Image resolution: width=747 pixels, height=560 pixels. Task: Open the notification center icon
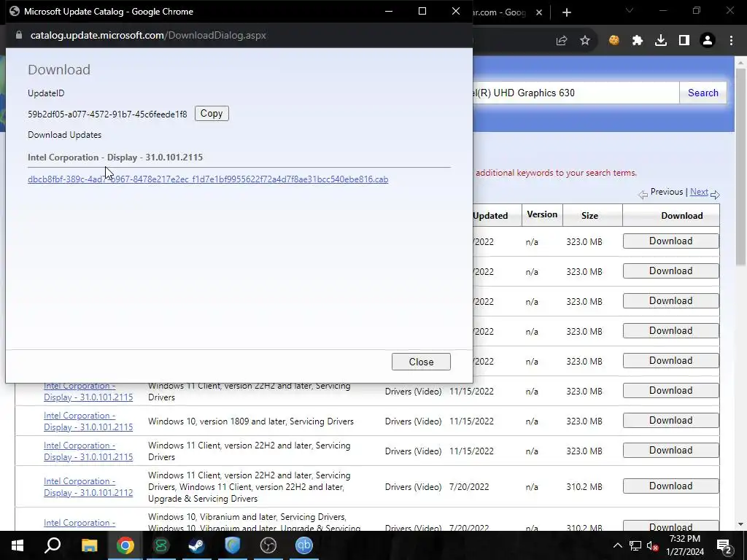pyautogui.click(x=724, y=545)
